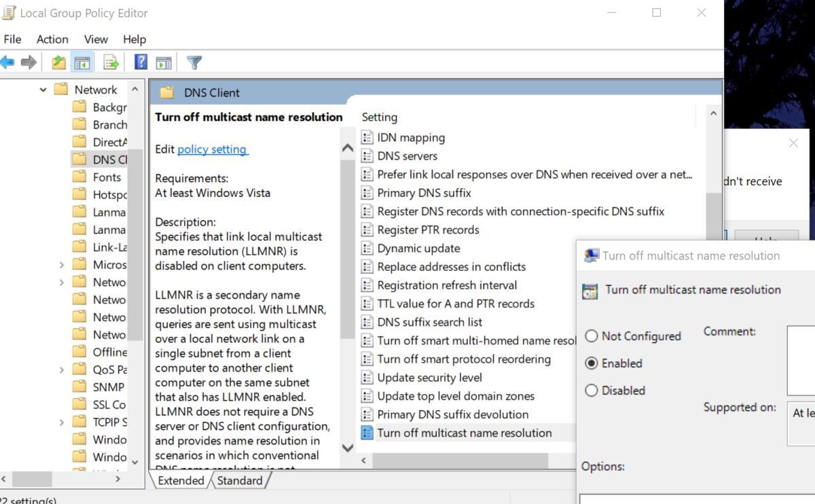Screen dimensions: 815x504
Task: Open the Action menu
Action: click(52, 39)
